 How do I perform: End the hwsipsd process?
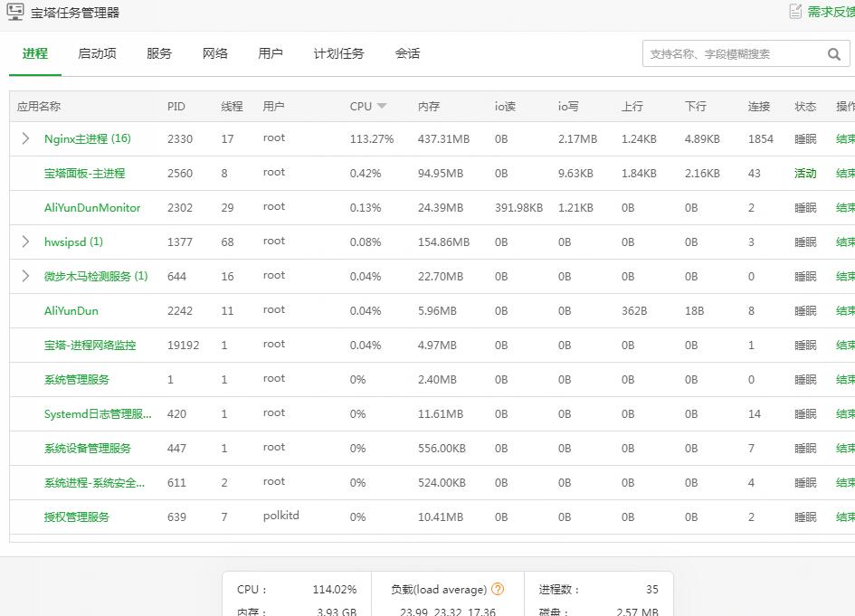tap(845, 242)
